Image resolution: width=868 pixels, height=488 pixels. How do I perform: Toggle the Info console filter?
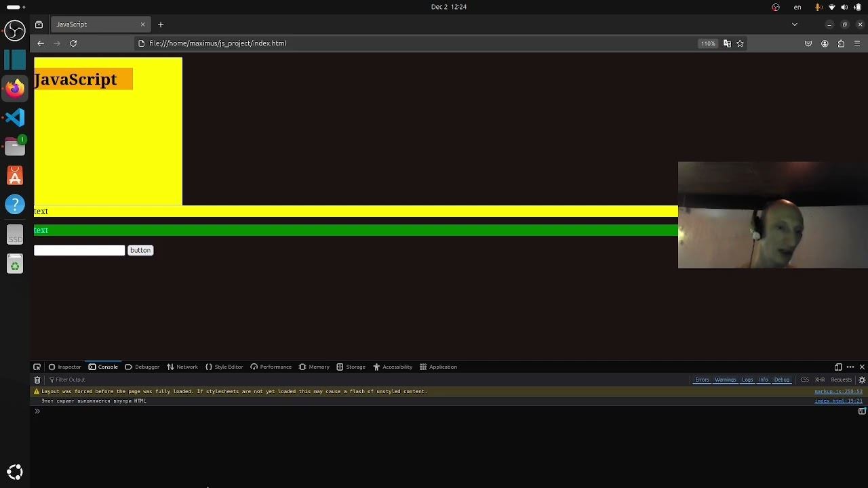click(x=764, y=380)
